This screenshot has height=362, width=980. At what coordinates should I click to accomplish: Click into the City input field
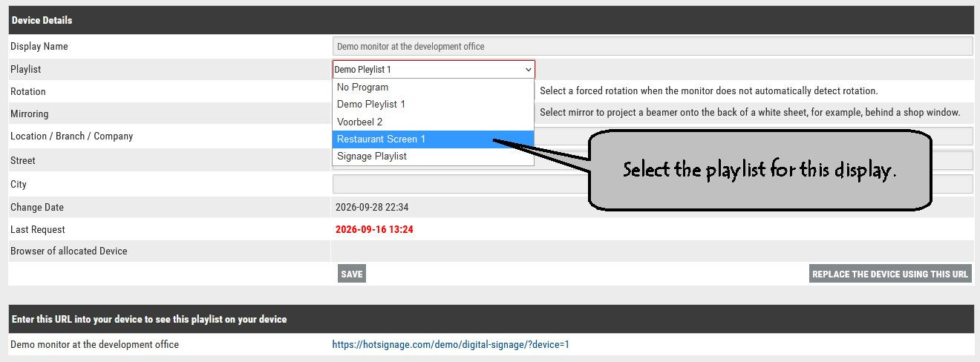tap(653, 184)
